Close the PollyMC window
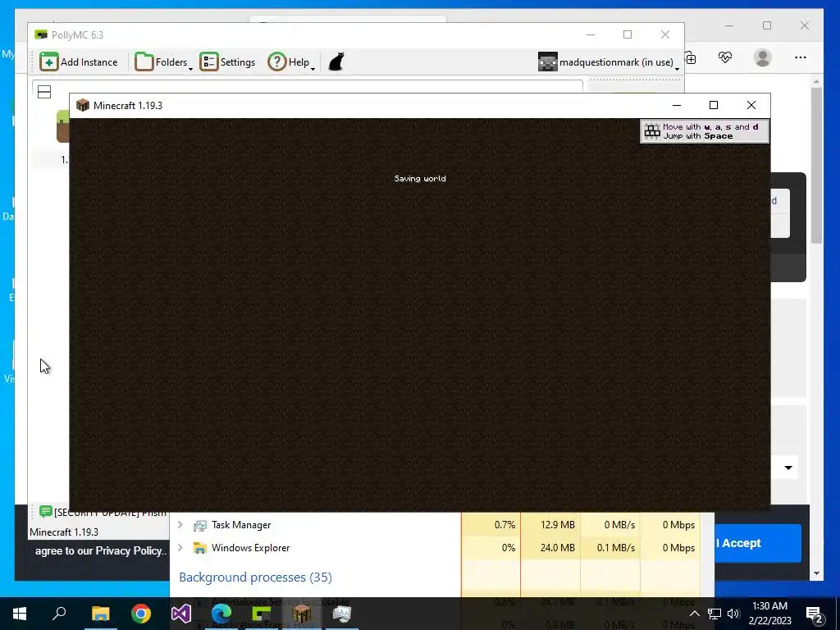 (x=664, y=34)
